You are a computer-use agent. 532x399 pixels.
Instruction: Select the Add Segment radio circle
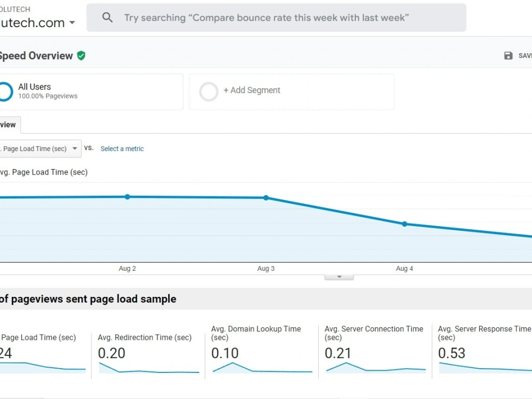coord(209,91)
